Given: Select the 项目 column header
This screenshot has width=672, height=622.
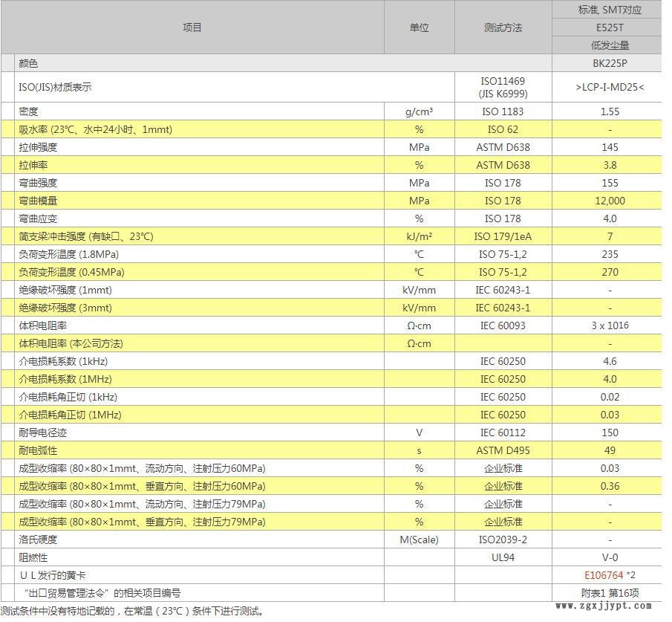Looking at the screenshot, I should [x=192, y=27].
